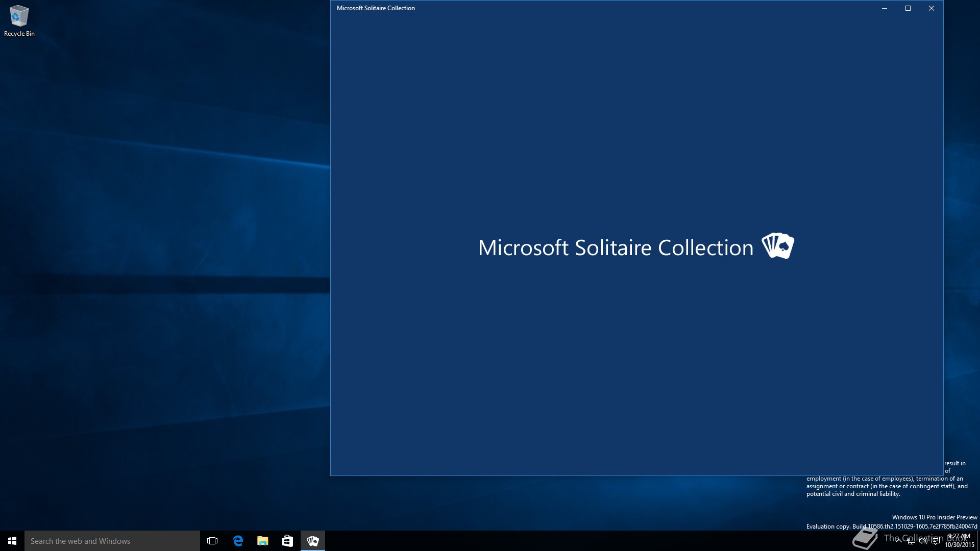Open the Action Center notifications icon
The image size is (980, 551).
pyautogui.click(x=936, y=541)
